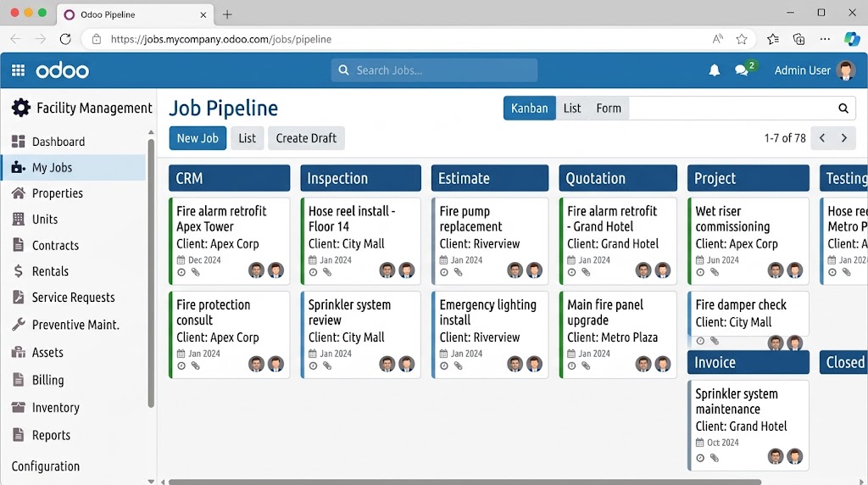
Task: Open browser settings ellipsis menu
Action: click(x=825, y=39)
